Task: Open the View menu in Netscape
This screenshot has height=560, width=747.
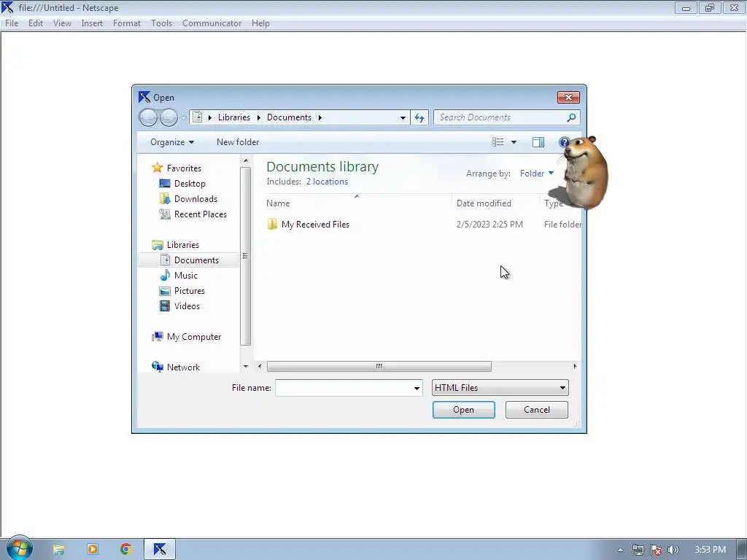Action: pos(62,23)
